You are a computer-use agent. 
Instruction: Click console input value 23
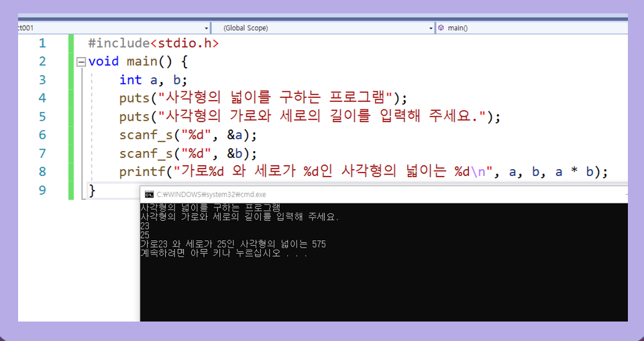pos(145,226)
